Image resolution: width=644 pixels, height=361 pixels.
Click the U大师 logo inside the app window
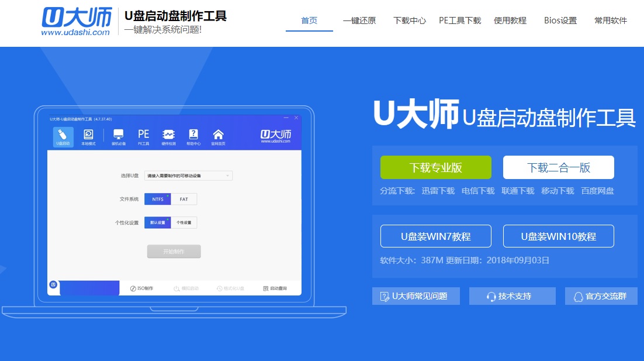coord(276,136)
